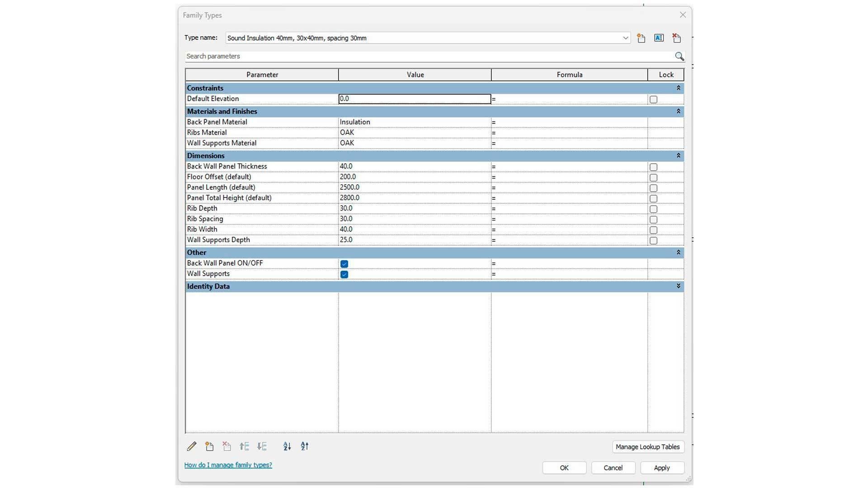Image resolution: width=868 pixels, height=488 pixels.
Task: Click the Formula column header
Action: click(569, 75)
